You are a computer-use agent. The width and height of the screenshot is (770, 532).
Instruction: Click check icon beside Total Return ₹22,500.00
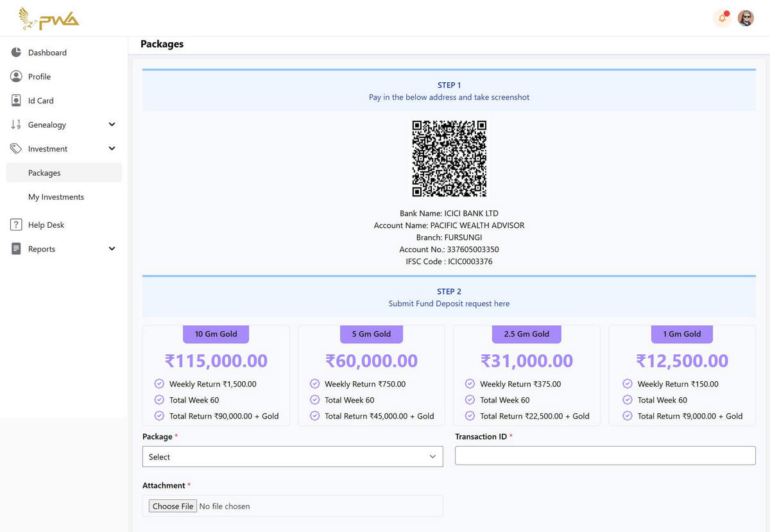[470, 416]
